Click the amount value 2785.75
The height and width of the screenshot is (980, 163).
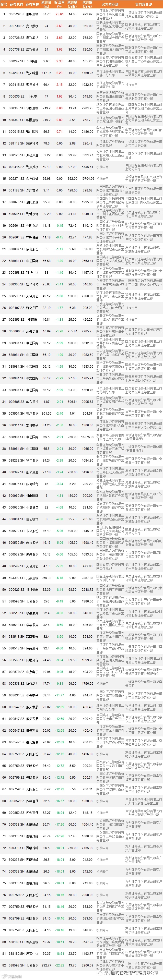click(88, 331)
